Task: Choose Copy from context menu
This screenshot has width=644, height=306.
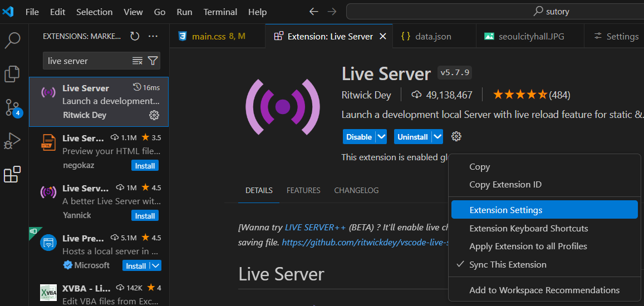Action: tap(544, 167)
